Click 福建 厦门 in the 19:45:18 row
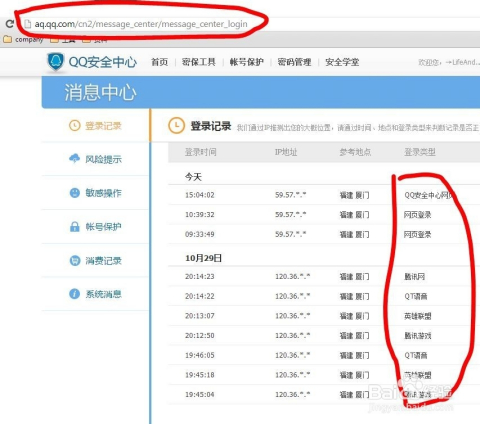 click(354, 375)
